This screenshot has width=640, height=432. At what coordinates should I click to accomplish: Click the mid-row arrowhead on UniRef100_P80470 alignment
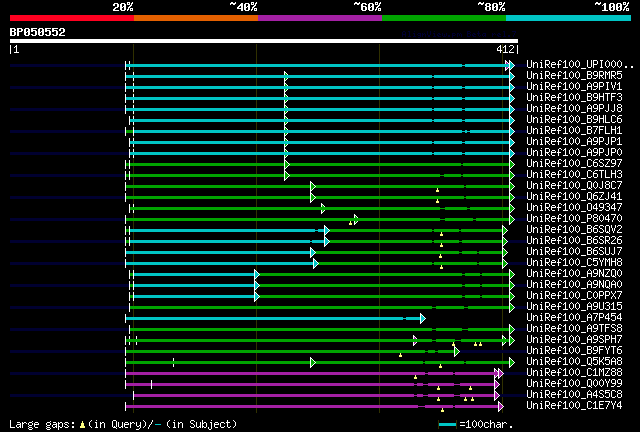[356, 219]
